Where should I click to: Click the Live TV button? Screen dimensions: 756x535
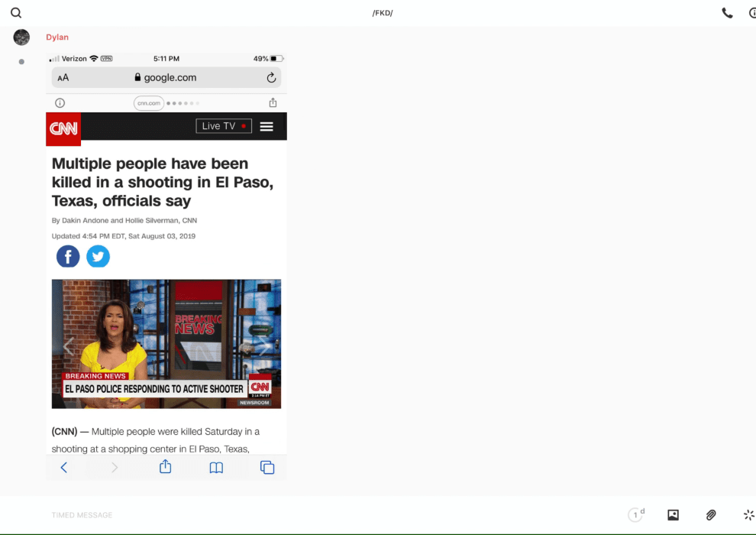224,126
